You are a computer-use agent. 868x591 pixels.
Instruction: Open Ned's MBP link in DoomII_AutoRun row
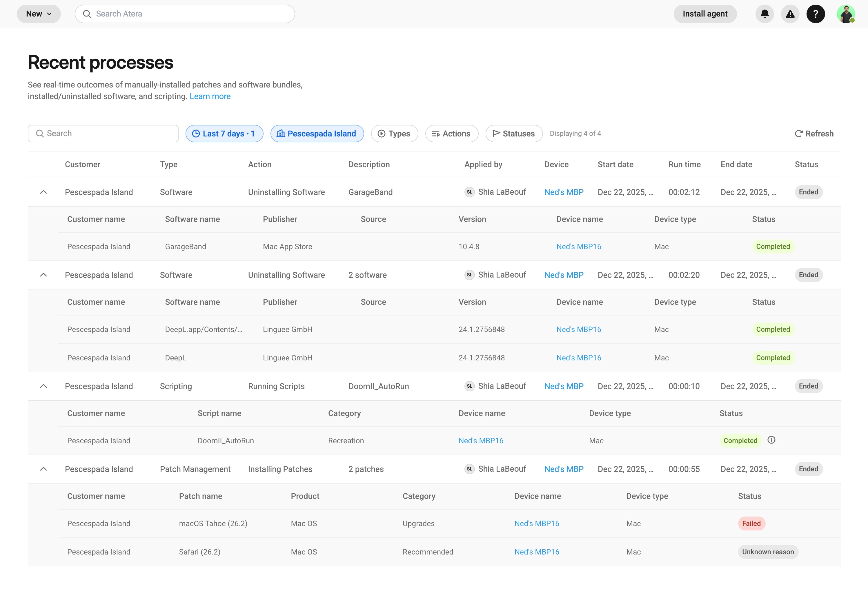(x=564, y=386)
